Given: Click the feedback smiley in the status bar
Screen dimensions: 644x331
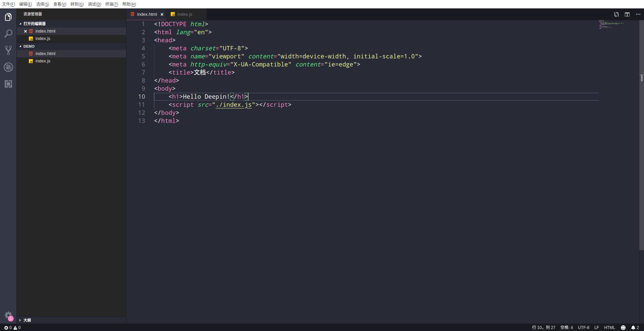Looking at the screenshot, I should tap(623, 328).
